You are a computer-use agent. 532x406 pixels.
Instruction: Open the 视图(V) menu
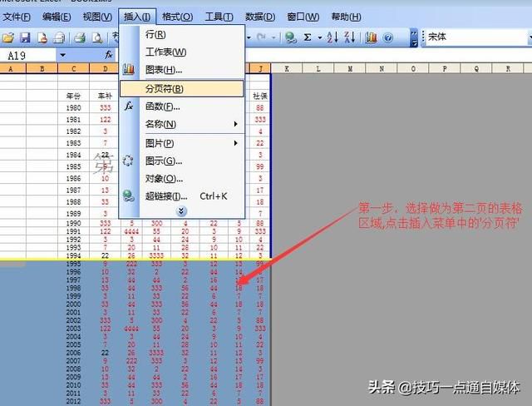pyautogui.click(x=97, y=17)
